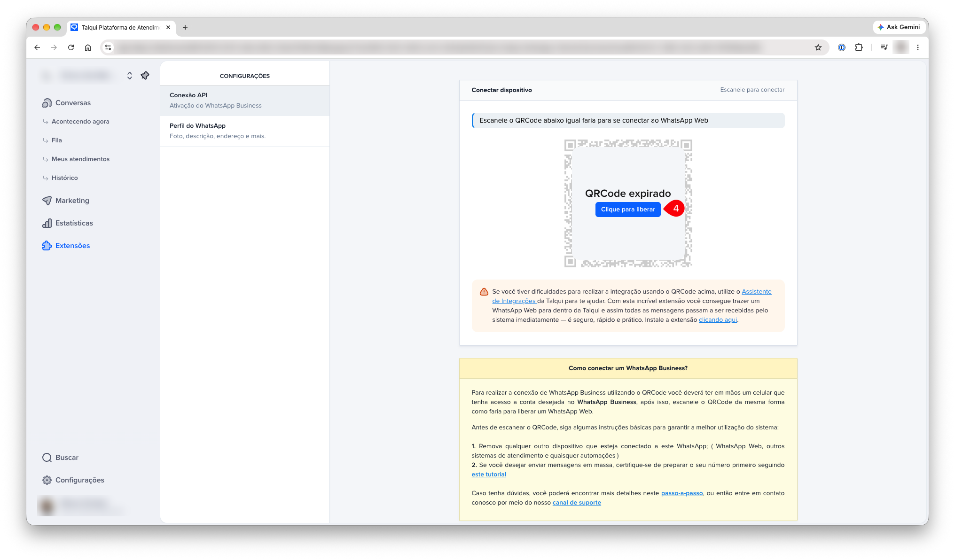Bookmark this page with the star
The width and height of the screenshot is (955, 560).
[x=818, y=47]
